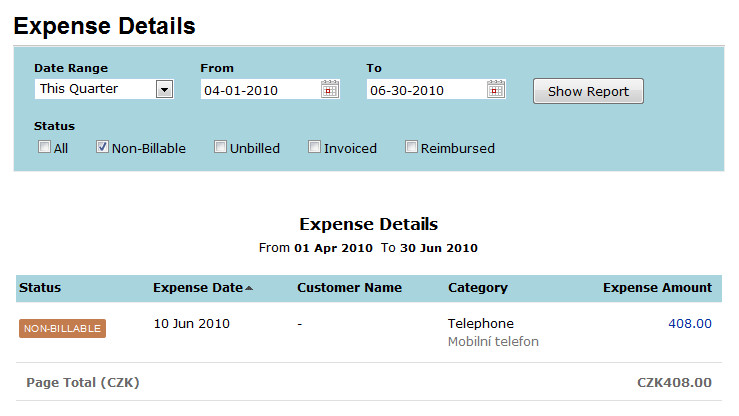Click the orange NON-BILLABLE status badge
739x416 pixels.
(62, 328)
